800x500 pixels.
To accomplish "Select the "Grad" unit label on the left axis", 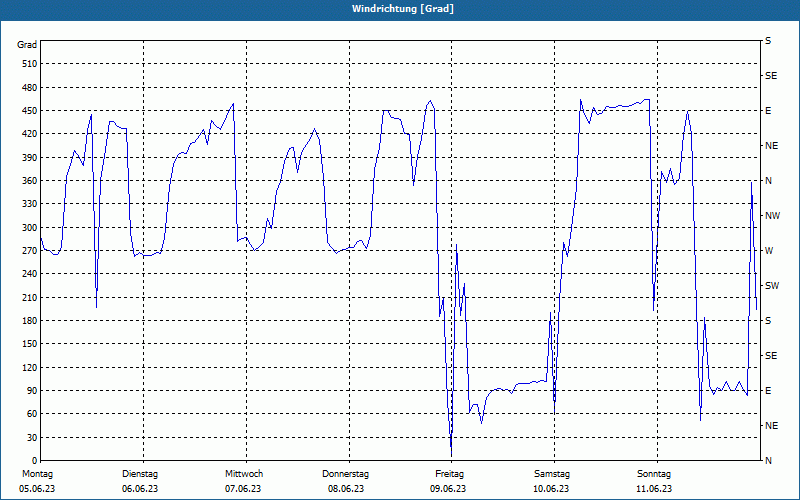I will coord(27,45).
